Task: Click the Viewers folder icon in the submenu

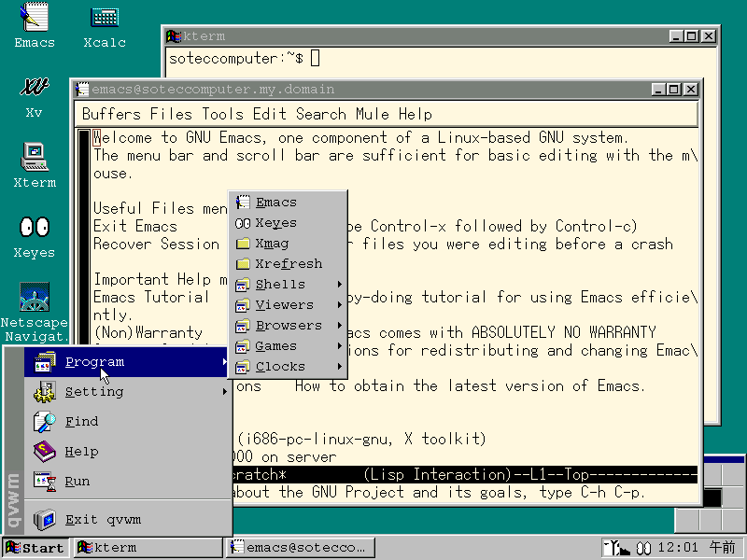Action: [x=243, y=305]
